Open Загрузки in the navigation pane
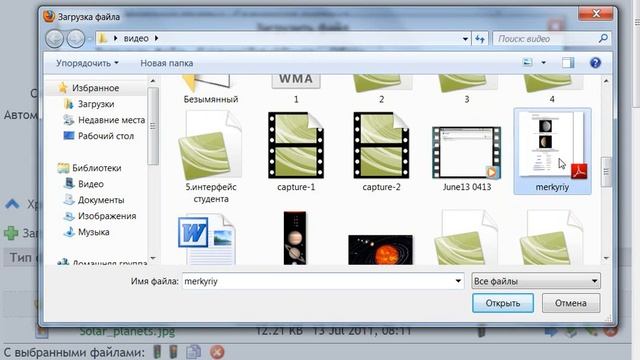 coord(96,104)
